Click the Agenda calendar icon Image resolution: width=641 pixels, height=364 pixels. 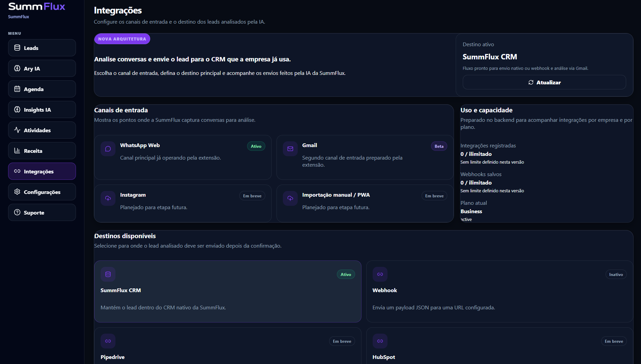(17, 89)
